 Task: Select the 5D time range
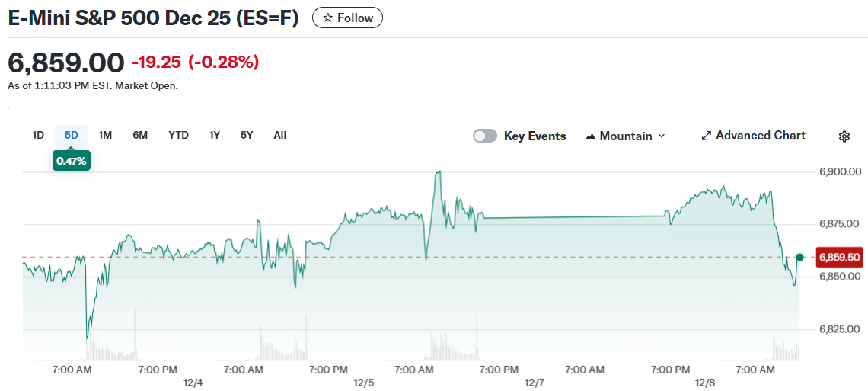pos(72,135)
